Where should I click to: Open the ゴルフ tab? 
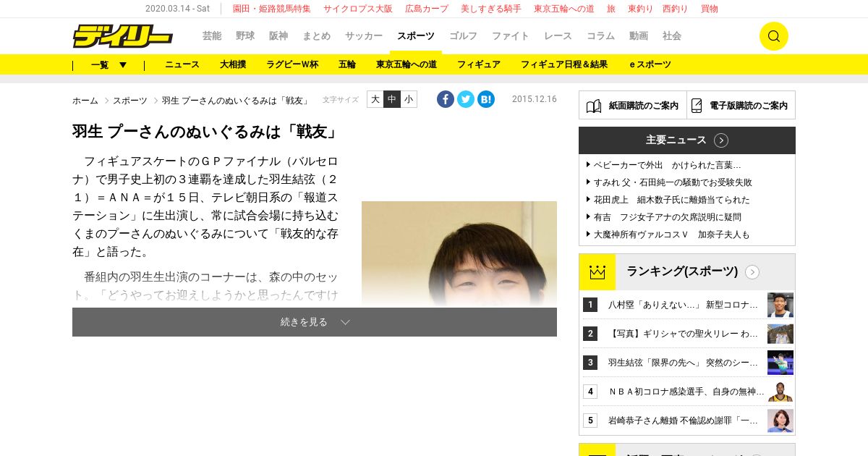pyautogui.click(x=464, y=36)
